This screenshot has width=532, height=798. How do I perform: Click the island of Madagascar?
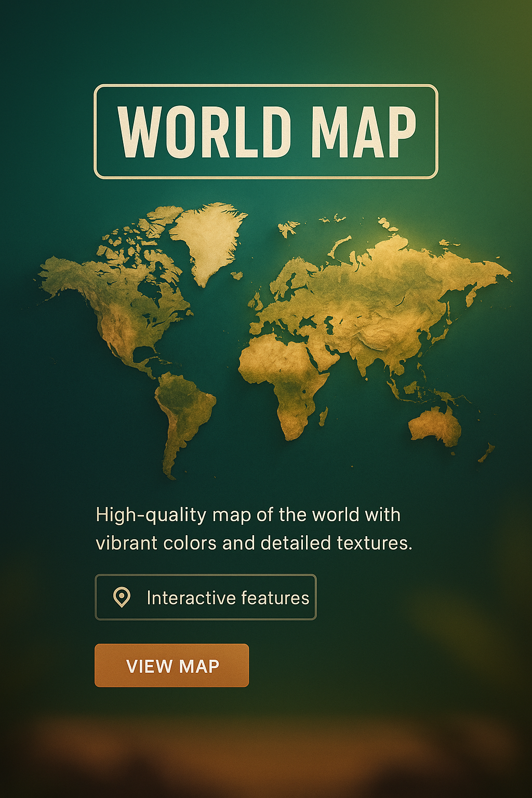(x=323, y=417)
